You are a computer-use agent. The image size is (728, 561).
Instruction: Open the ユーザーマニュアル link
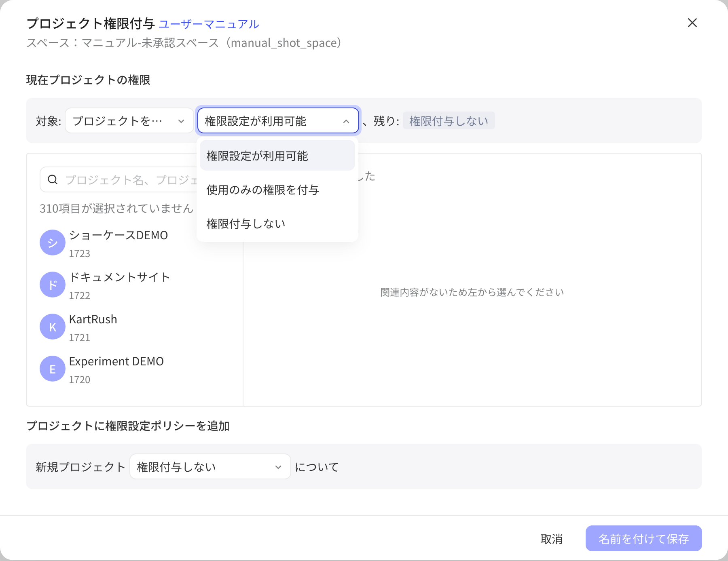click(209, 24)
